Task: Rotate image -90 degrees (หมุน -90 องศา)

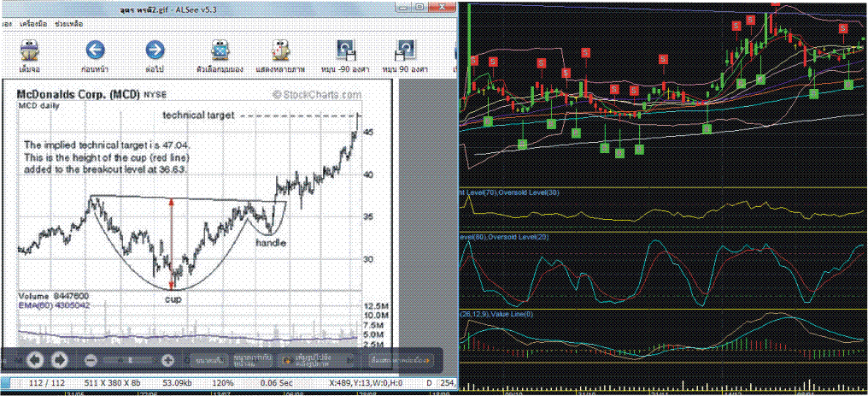Action: 346,57
